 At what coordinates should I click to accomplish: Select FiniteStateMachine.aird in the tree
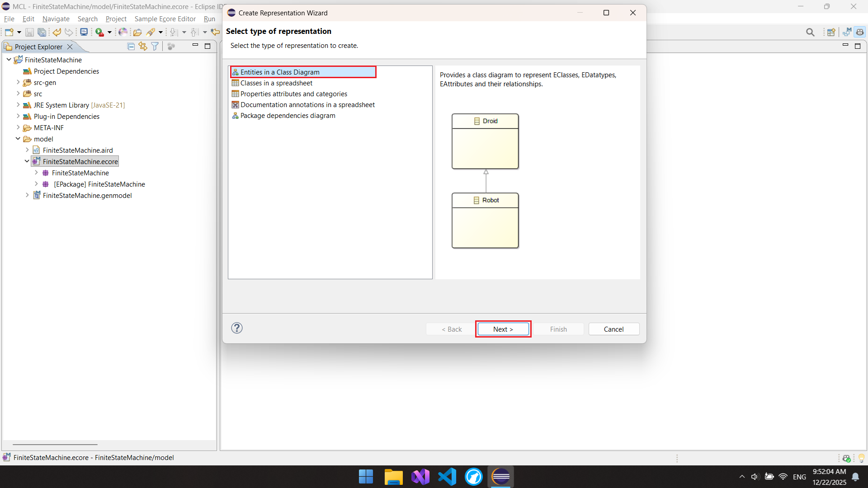[78, 150]
